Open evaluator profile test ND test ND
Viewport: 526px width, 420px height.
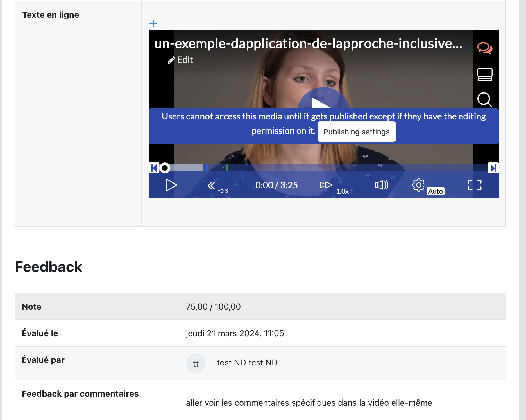pos(247,363)
